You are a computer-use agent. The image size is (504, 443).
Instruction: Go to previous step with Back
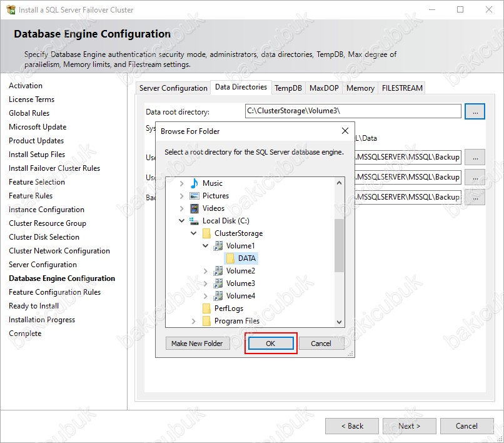[x=352, y=426]
